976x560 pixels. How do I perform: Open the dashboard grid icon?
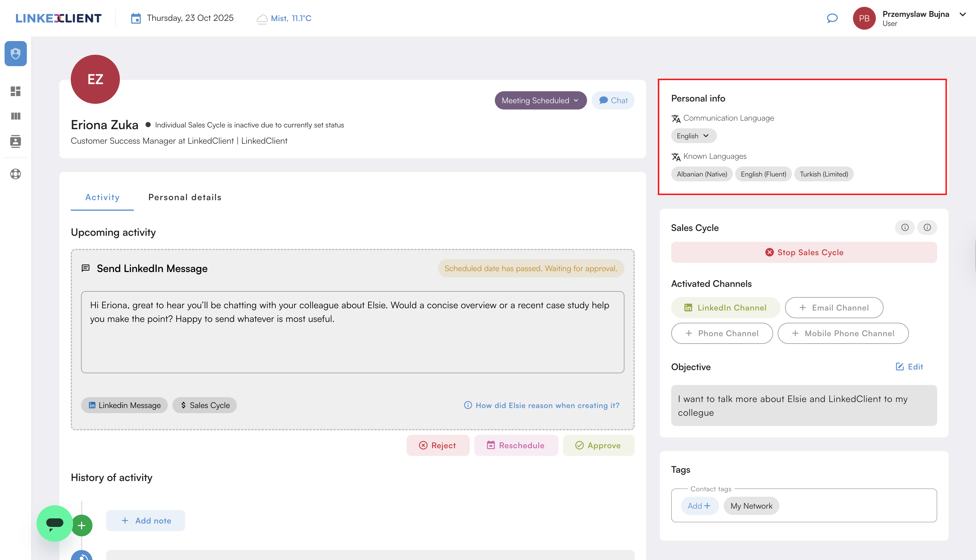(15, 91)
